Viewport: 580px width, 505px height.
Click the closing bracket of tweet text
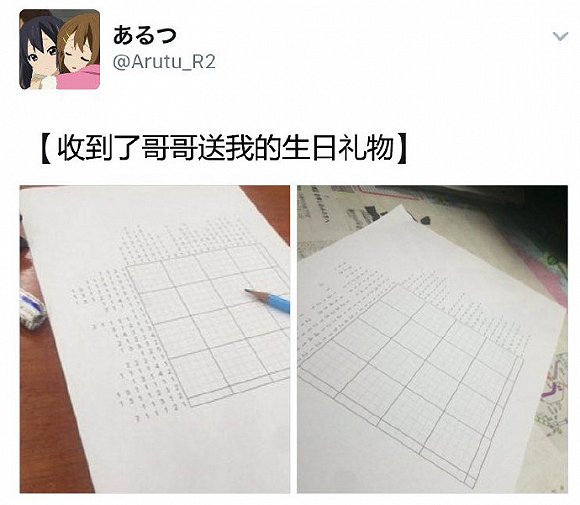pyautogui.click(x=402, y=149)
